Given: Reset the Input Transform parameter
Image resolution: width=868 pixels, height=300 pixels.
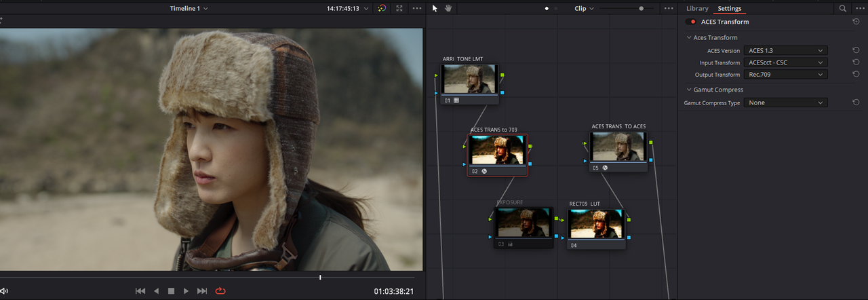Looking at the screenshot, I should (856, 62).
